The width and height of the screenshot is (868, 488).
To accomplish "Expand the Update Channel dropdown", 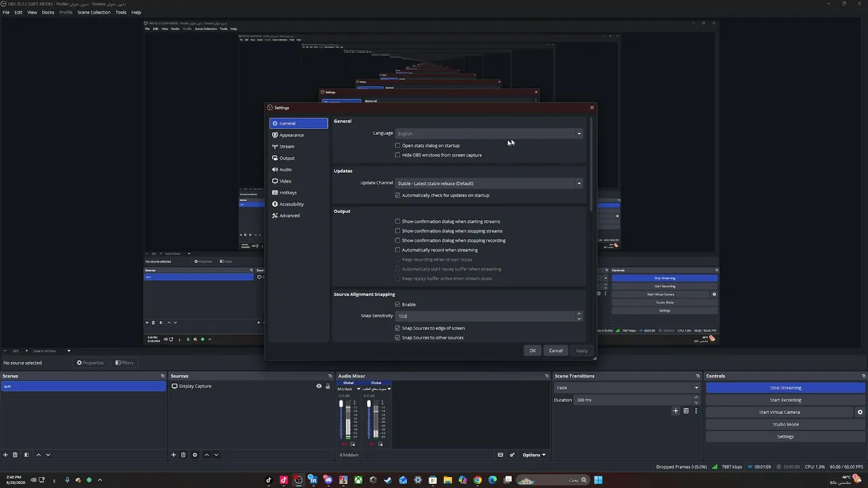I will point(489,183).
